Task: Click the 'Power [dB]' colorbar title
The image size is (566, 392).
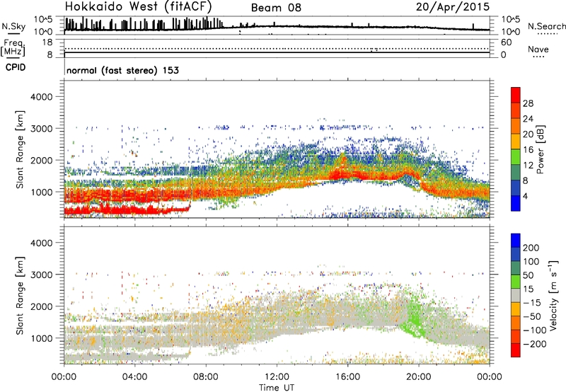Action: pos(541,149)
